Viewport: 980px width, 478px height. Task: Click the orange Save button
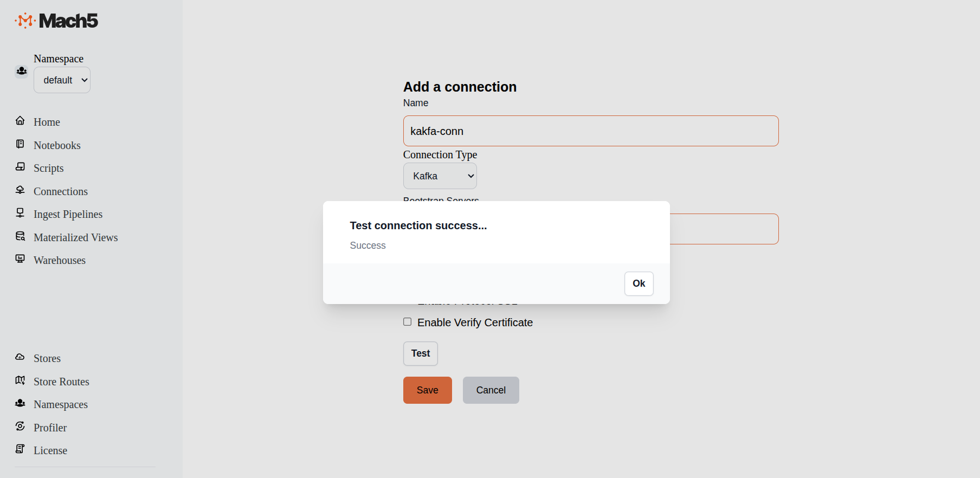427,390
